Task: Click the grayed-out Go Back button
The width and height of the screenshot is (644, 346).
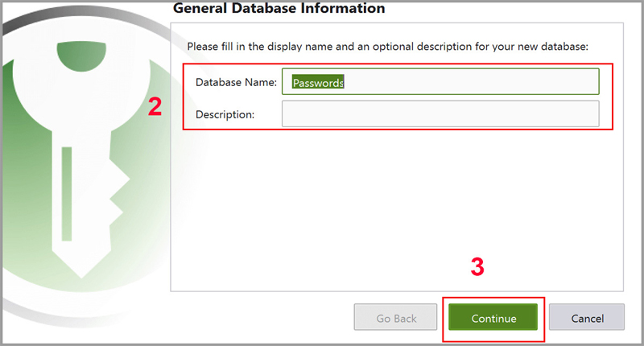Action: click(396, 318)
